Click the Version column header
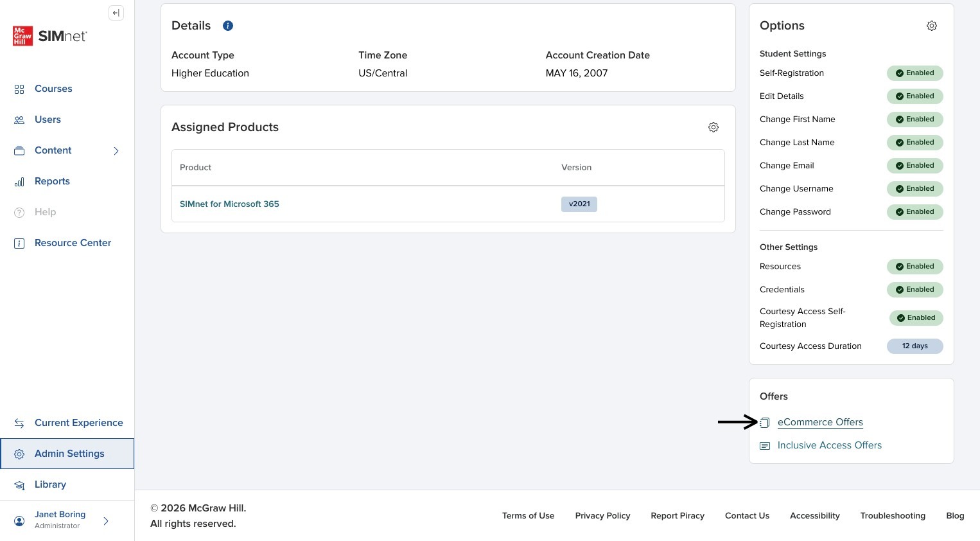This screenshot has height=541, width=980. pyautogui.click(x=576, y=168)
